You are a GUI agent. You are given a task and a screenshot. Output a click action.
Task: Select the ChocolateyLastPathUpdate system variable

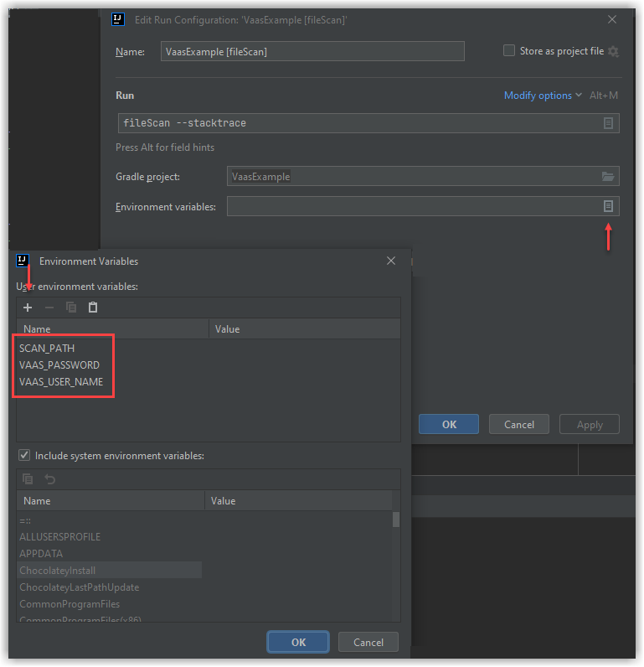(x=204, y=587)
